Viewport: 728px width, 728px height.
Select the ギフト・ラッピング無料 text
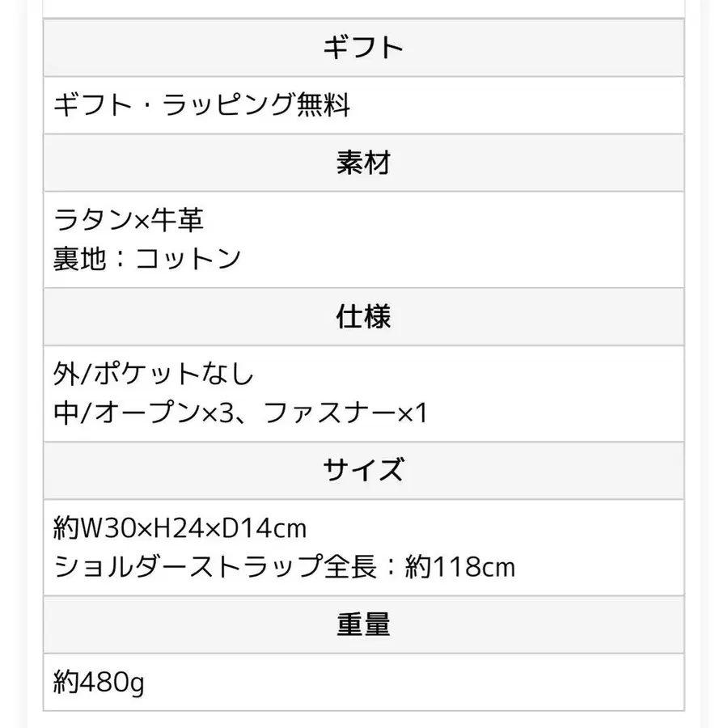(x=201, y=105)
